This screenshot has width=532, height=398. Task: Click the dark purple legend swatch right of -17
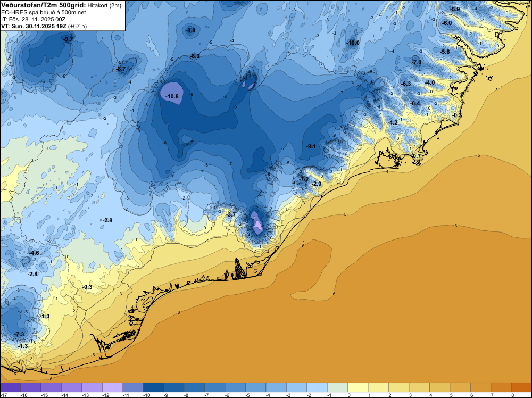[x=10, y=387]
